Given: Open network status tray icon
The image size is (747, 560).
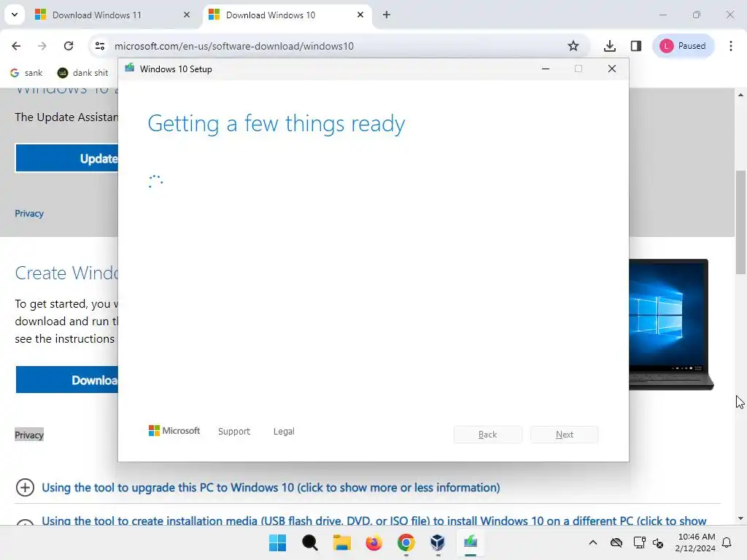Looking at the screenshot, I should point(639,542).
